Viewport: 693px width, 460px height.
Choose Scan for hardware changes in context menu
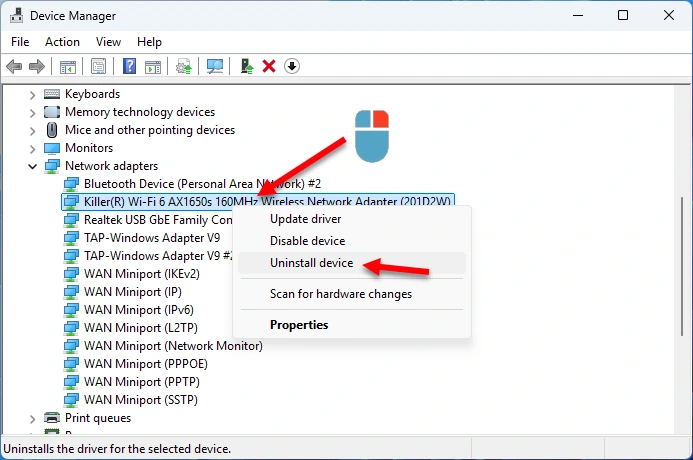click(351, 294)
